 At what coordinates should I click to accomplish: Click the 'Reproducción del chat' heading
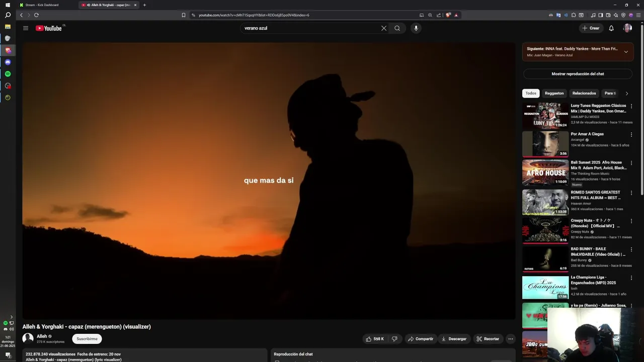(293, 354)
